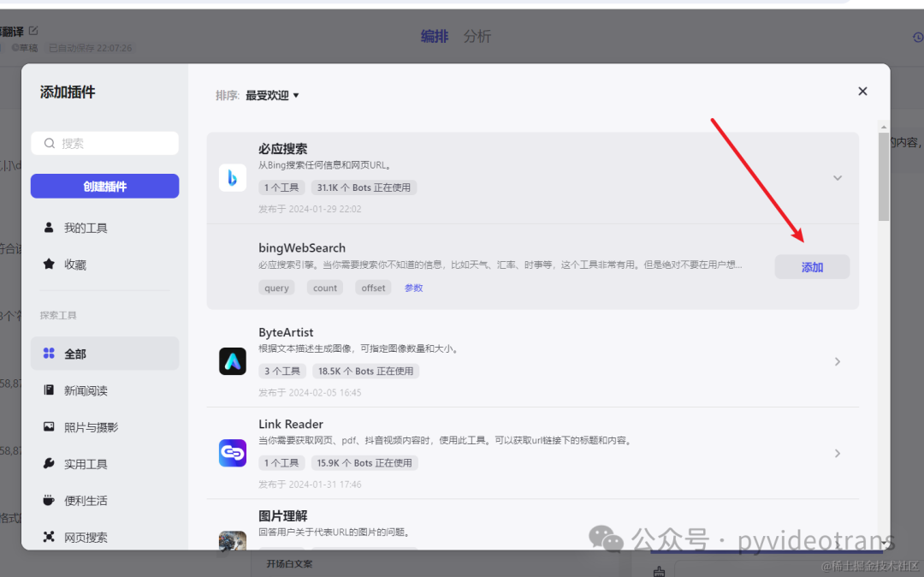Screen dimensions: 924x577
Task: Click the query parameter tag
Action: 276,288
